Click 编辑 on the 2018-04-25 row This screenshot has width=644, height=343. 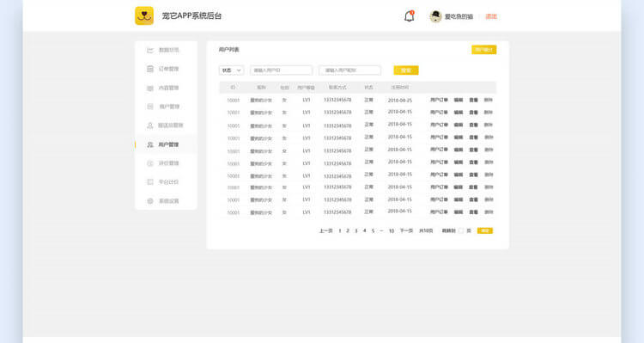tap(459, 100)
